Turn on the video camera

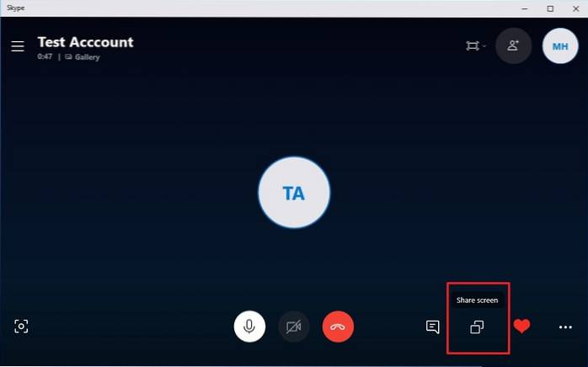tap(294, 327)
